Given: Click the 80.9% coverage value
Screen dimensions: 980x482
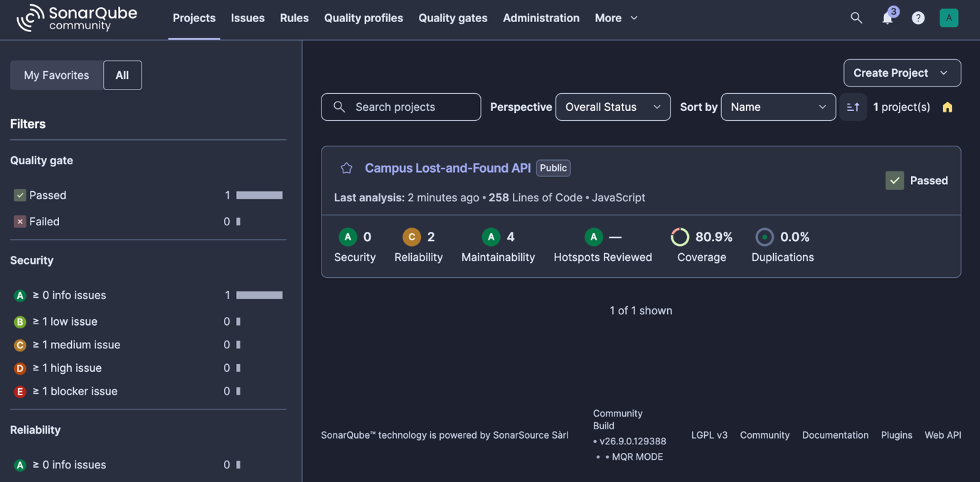Looking at the screenshot, I should click(714, 237).
